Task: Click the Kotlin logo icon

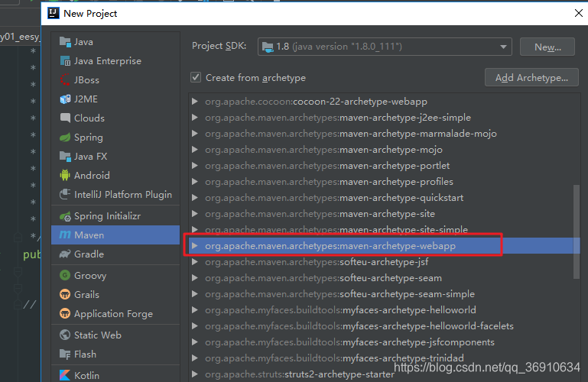Action: [65, 375]
